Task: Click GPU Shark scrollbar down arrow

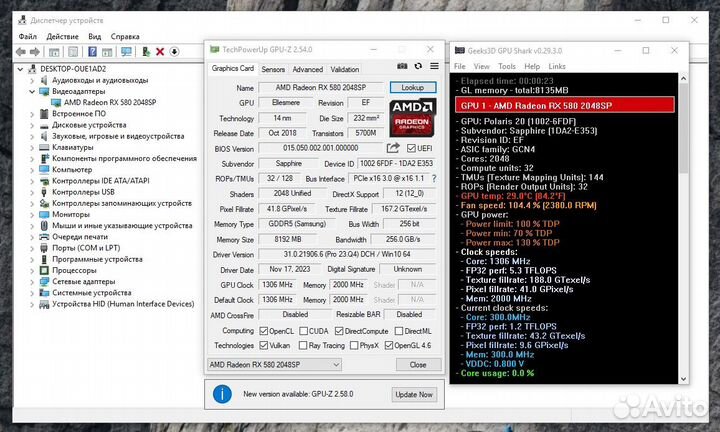Action: point(683,379)
